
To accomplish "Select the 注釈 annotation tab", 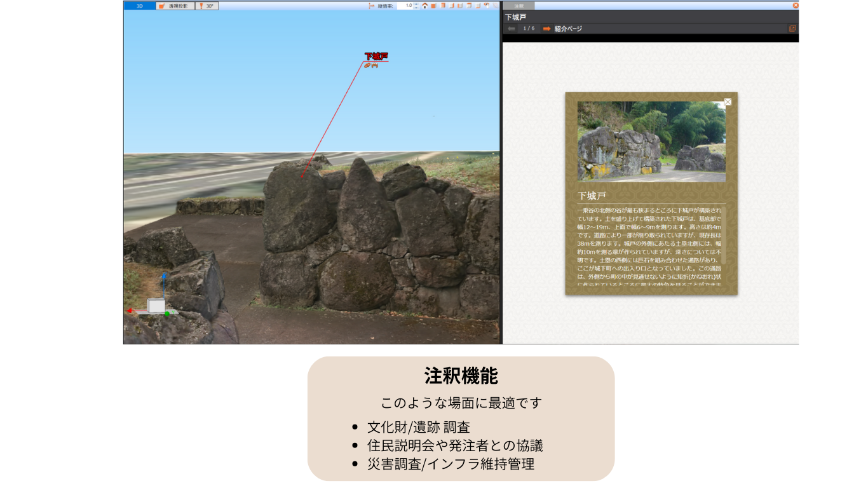I will [519, 6].
